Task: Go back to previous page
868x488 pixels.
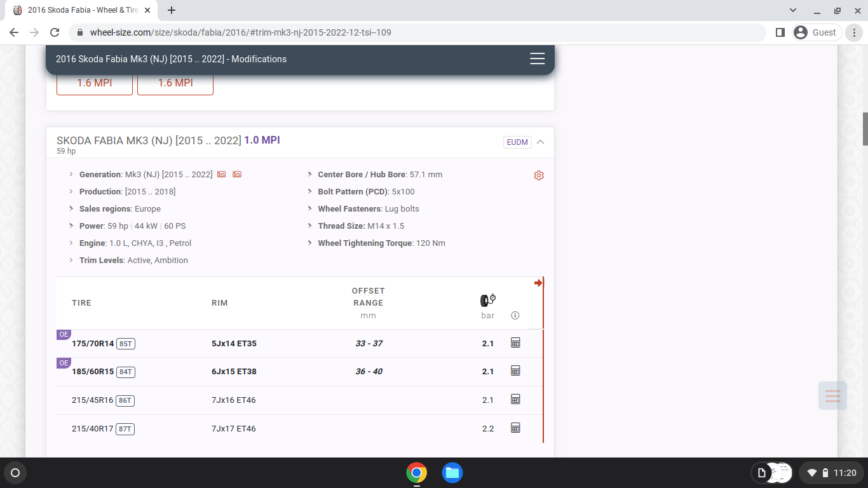Action: 14,32
